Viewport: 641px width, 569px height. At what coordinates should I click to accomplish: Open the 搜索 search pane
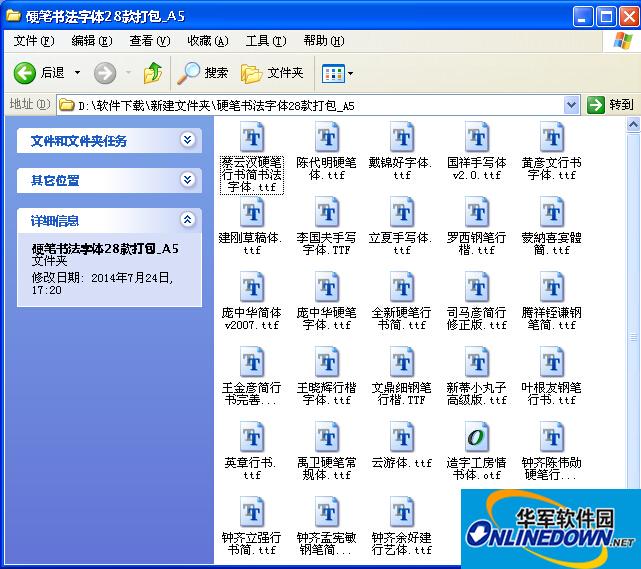[202, 73]
